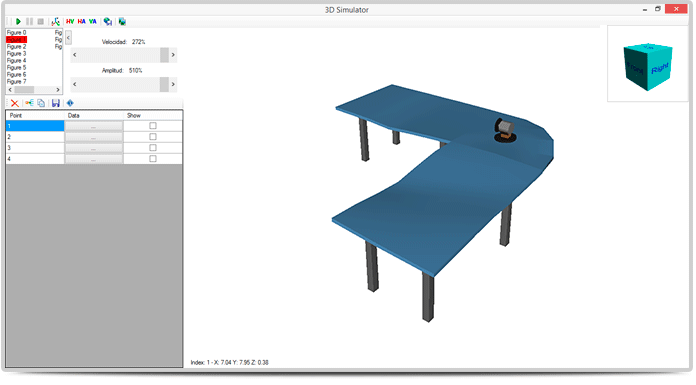Enable Show checkbox for point 4
Image resolution: width=696 pixels, height=385 pixels.
[153, 159]
